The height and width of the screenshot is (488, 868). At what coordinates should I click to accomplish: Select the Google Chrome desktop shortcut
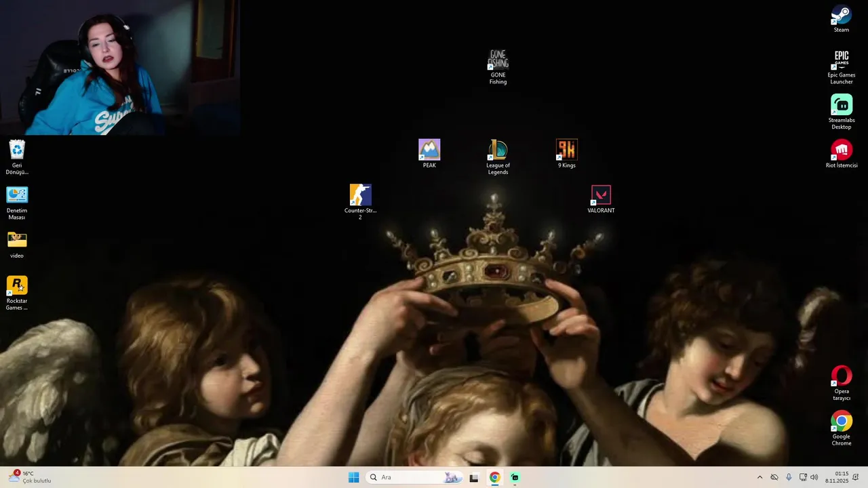pos(841,428)
